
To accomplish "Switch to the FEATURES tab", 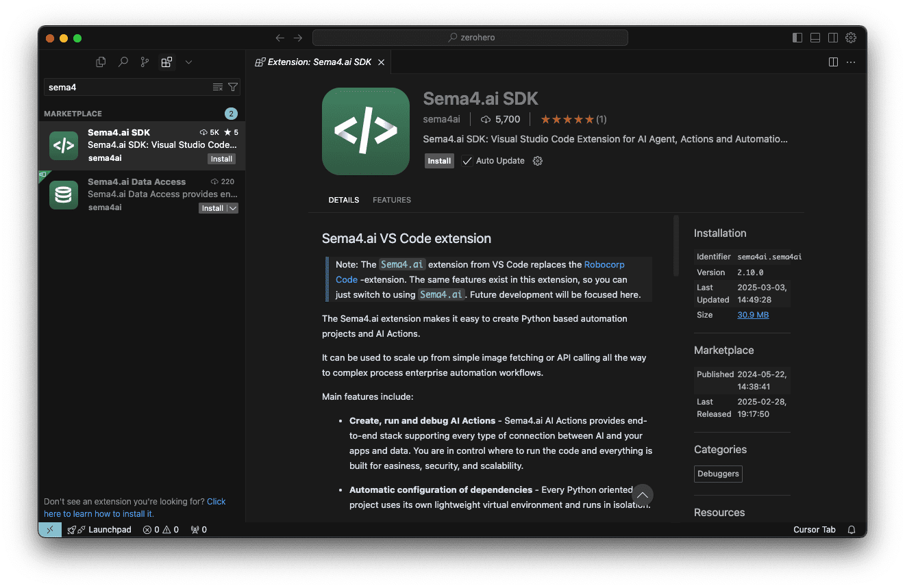I will click(x=391, y=200).
